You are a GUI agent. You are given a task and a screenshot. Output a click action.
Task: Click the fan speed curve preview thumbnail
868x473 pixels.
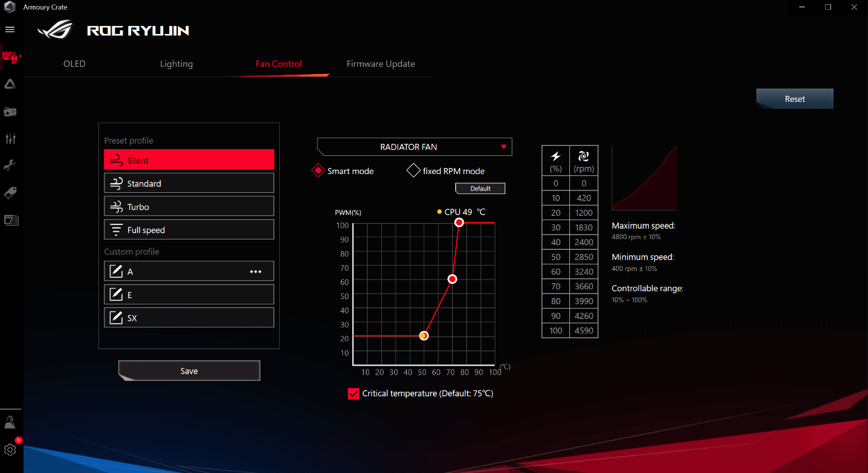click(x=645, y=178)
